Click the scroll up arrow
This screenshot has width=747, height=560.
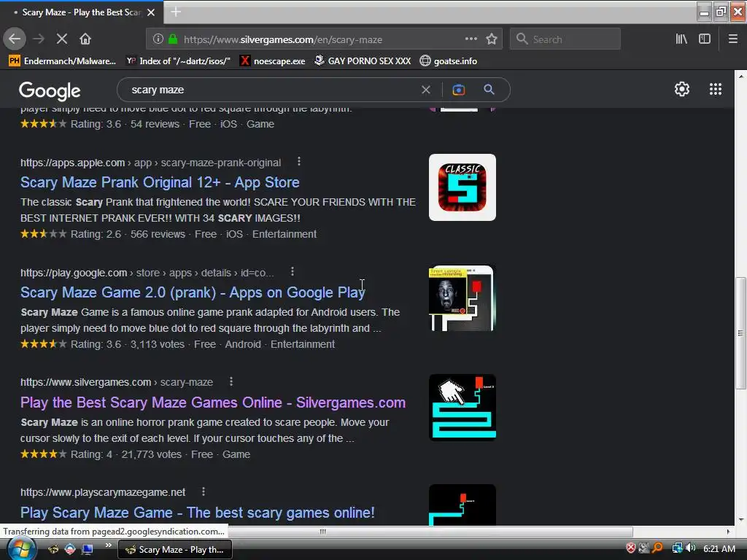(x=741, y=76)
